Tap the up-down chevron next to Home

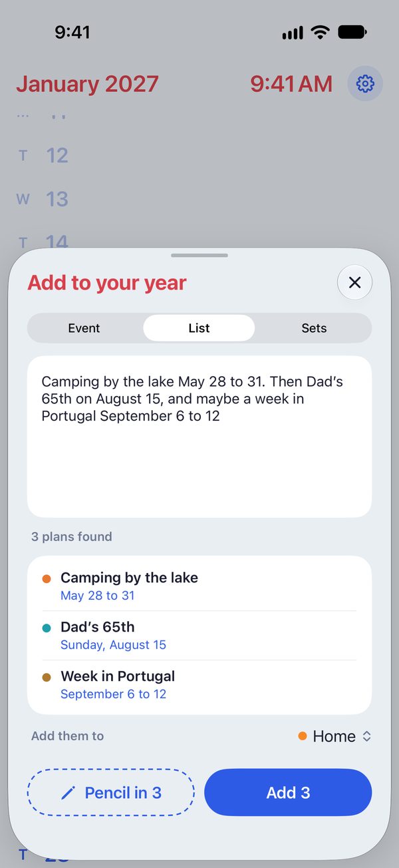point(366,736)
